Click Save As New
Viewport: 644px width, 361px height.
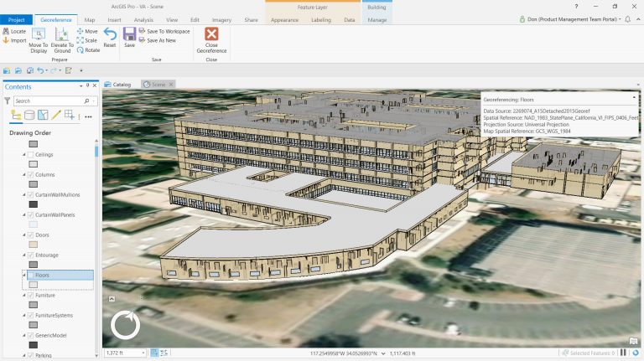click(158, 40)
